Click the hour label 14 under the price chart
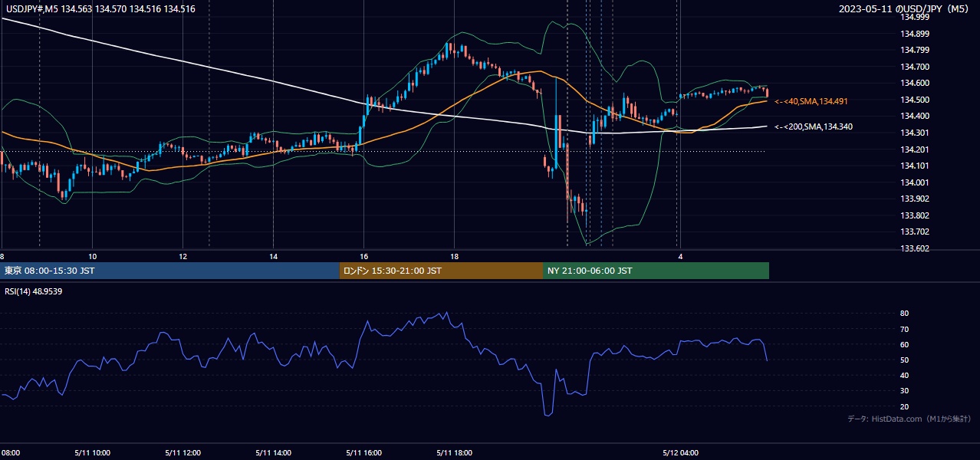 coord(273,256)
